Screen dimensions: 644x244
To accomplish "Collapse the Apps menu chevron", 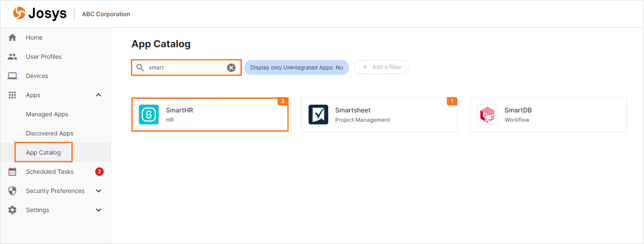I will (x=99, y=95).
